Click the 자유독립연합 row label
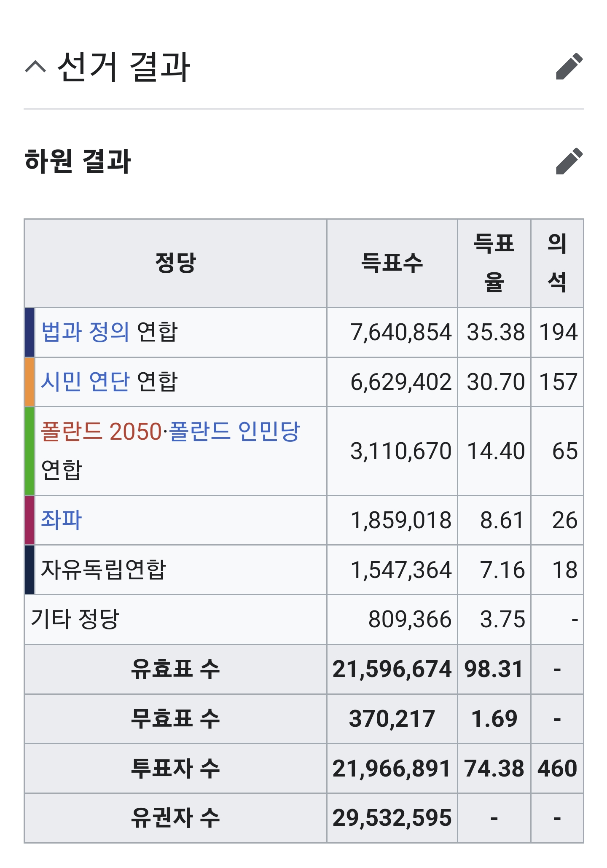 coord(104,570)
